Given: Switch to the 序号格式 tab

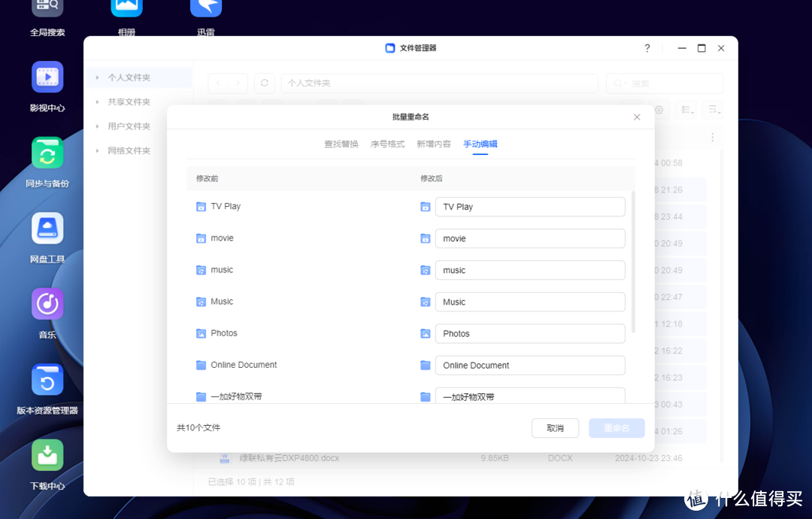Looking at the screenshot, I should [388, 144].
